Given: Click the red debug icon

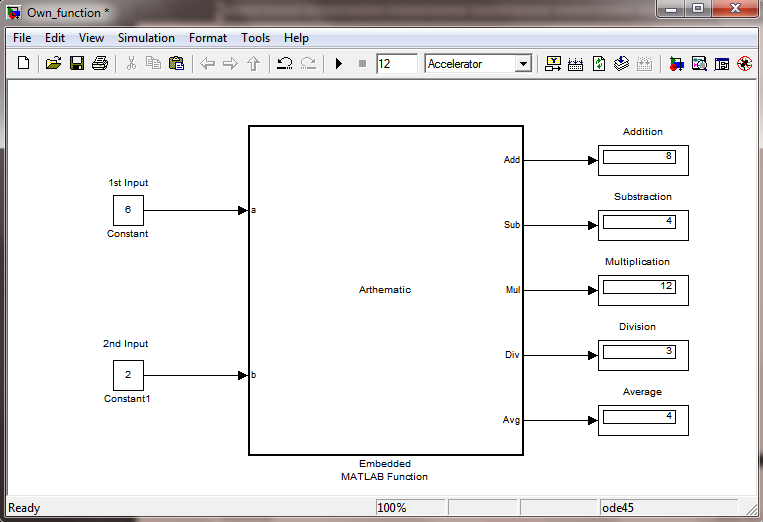Looking at the screenshot, I should tap(745, 63).
